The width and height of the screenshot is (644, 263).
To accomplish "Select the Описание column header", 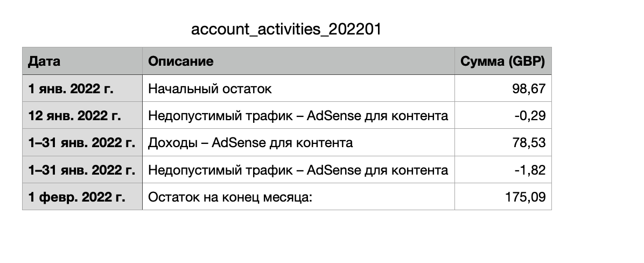I will [x=298, y=61].
